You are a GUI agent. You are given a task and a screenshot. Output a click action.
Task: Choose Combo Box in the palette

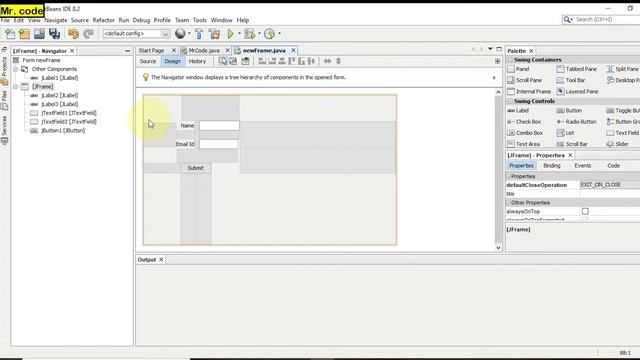coord(525,133)
